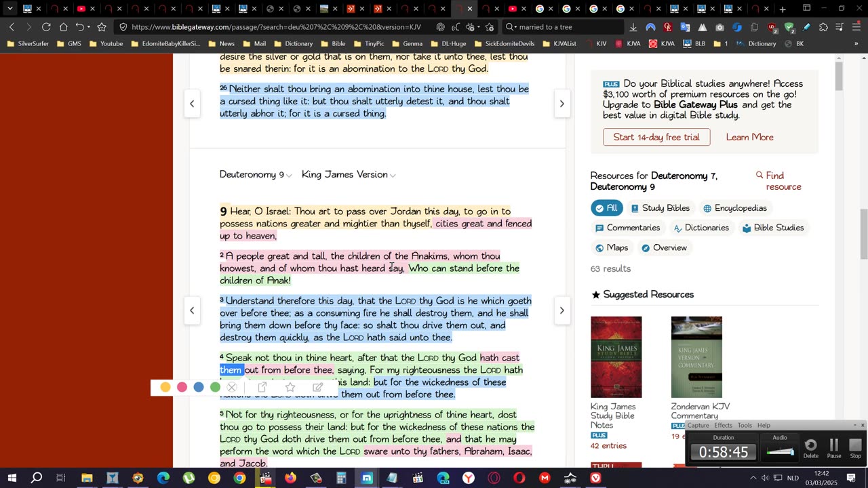The width and height of the screenshot is (868, 488).
Task: Start the 14-day free trial
Action: pyautogui.click(x=656, y=137)
